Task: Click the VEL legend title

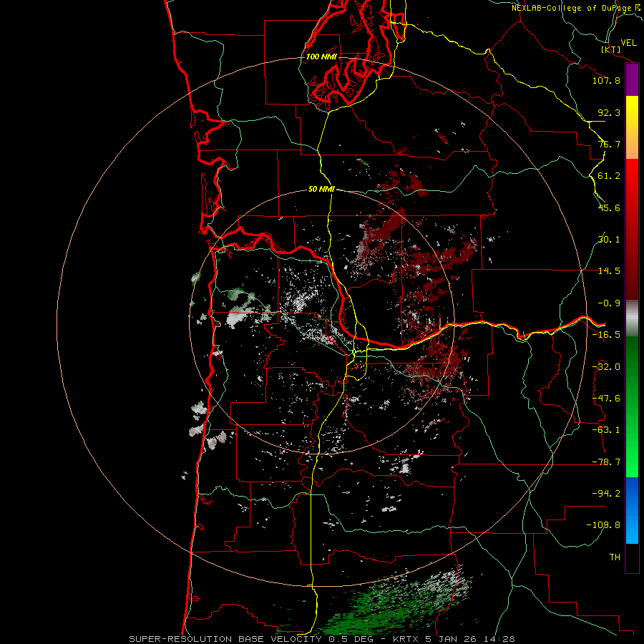Action: 629,43
